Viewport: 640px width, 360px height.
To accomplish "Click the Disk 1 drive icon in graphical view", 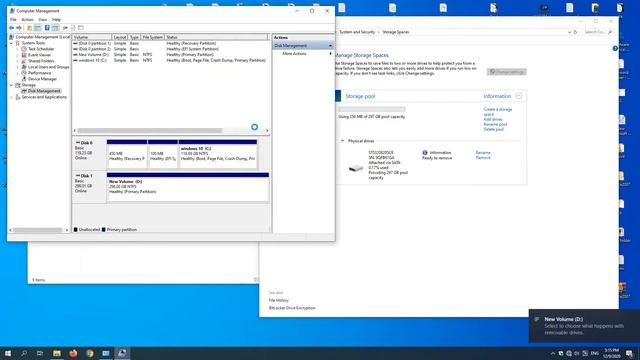I will tap(78, 176).
